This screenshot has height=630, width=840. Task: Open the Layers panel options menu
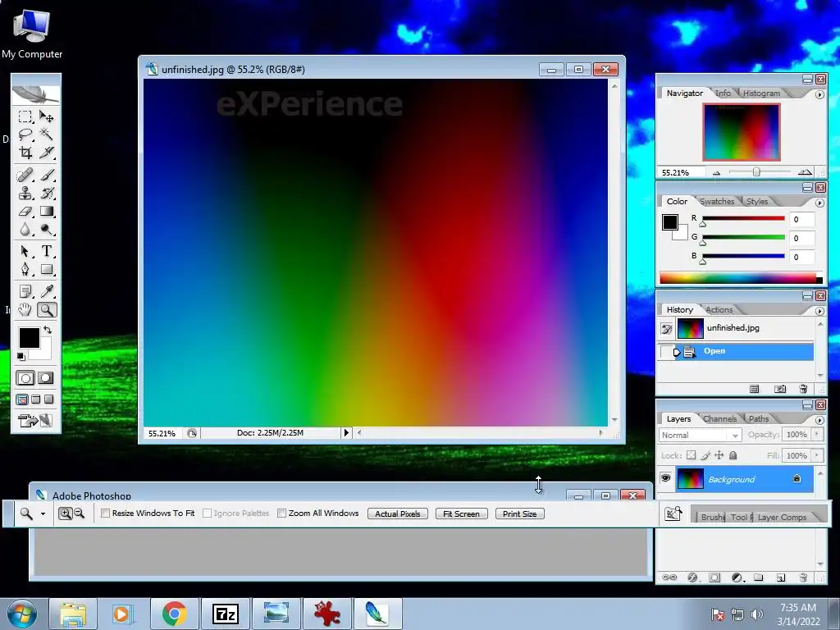tap(819, 421)
